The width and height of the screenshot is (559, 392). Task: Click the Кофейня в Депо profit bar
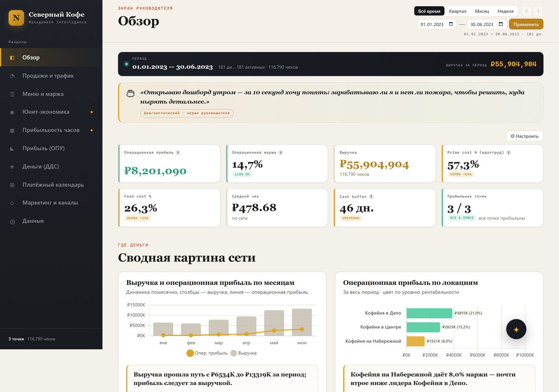[429, 313]
